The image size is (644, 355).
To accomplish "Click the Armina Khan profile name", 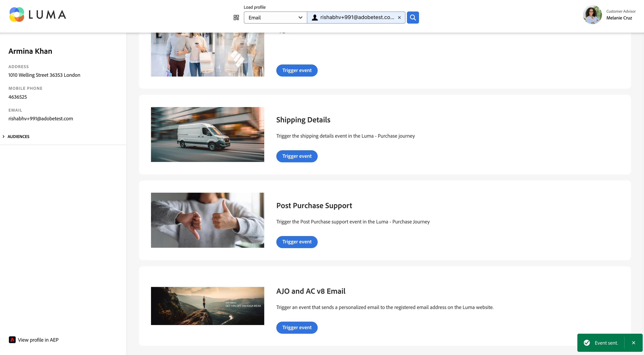I will point(30,51).
